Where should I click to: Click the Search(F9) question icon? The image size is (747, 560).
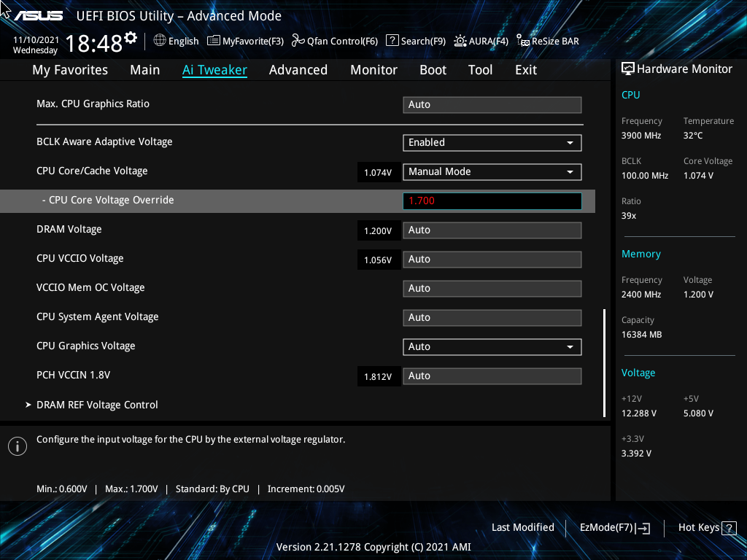tap(392, 41)
